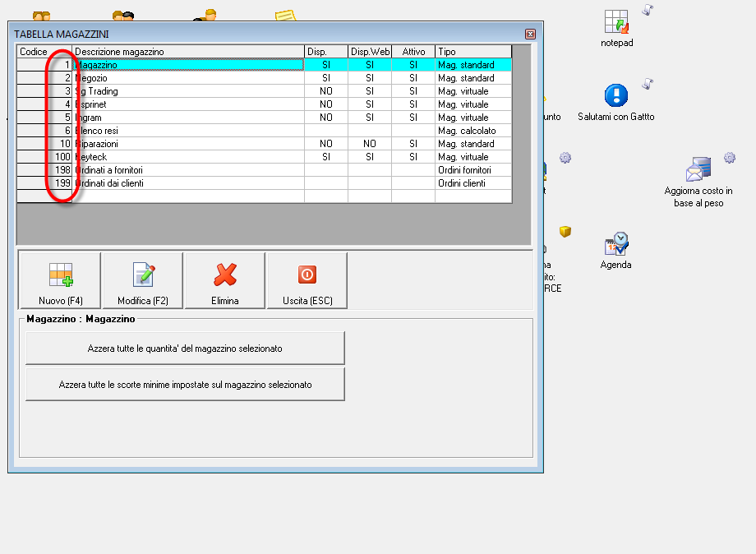The width and height of the screenshot is (756, 554).
Task: Click code 10 cell in Codice column
Action: point(44,144)
